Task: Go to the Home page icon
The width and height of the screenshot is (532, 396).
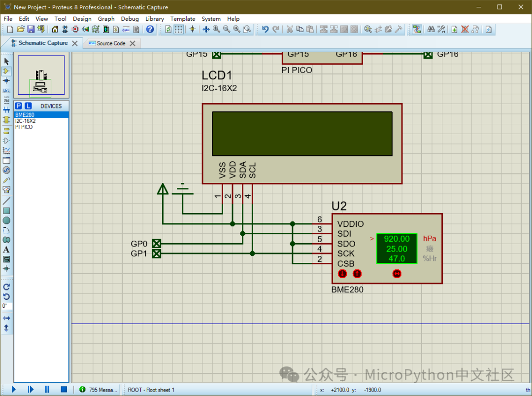Action: click(x=55, y=30)
